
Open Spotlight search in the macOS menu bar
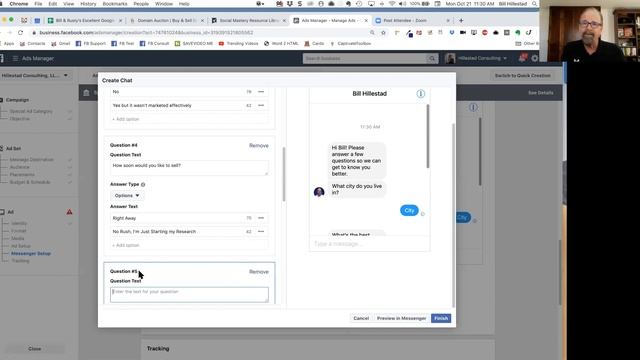(x=534, y=4)
